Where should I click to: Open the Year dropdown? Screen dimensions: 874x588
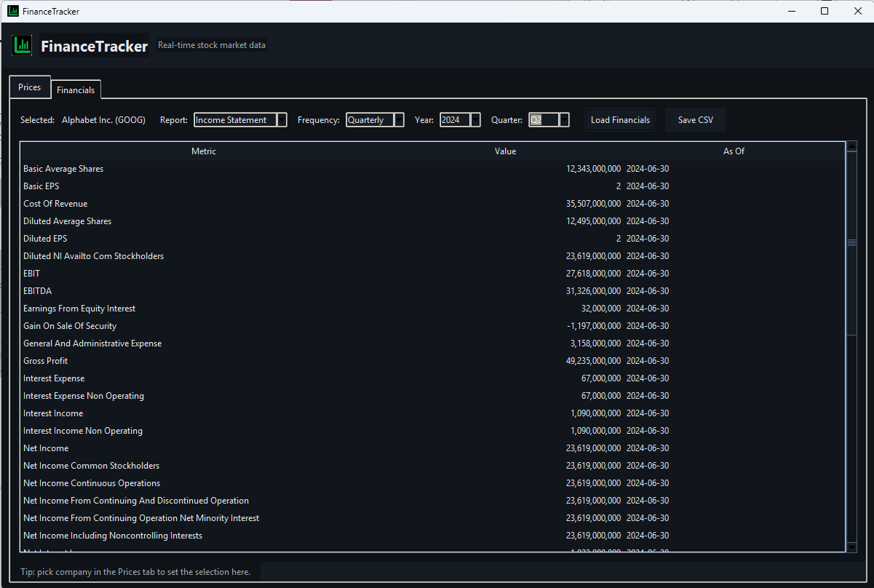pyautogui.click(x=476, y=120)
